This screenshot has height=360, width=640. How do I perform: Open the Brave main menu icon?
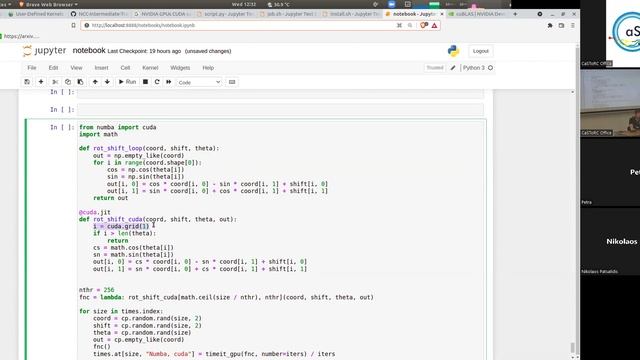[573, 25]
